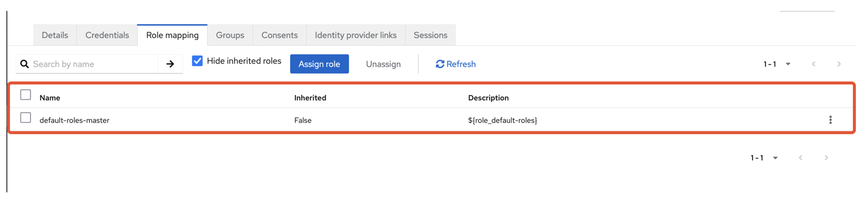Go to previous page in top pagination
Screen dimensions: 868x200
click(x=813, y=64)
